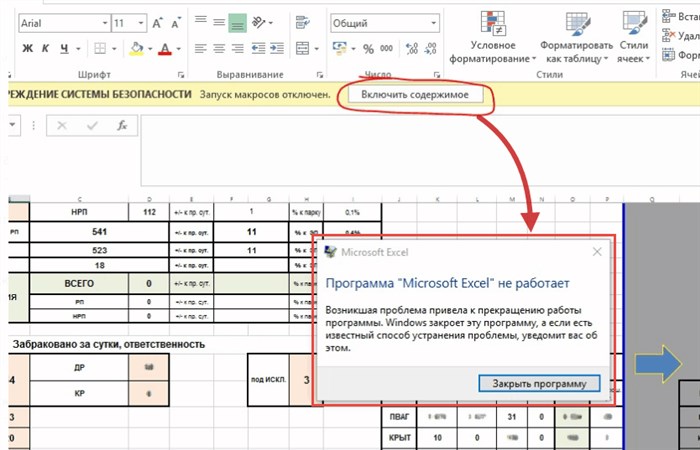Click Merge and Center icon
Screen dimensions: 700x450
[x=303, y=48]
